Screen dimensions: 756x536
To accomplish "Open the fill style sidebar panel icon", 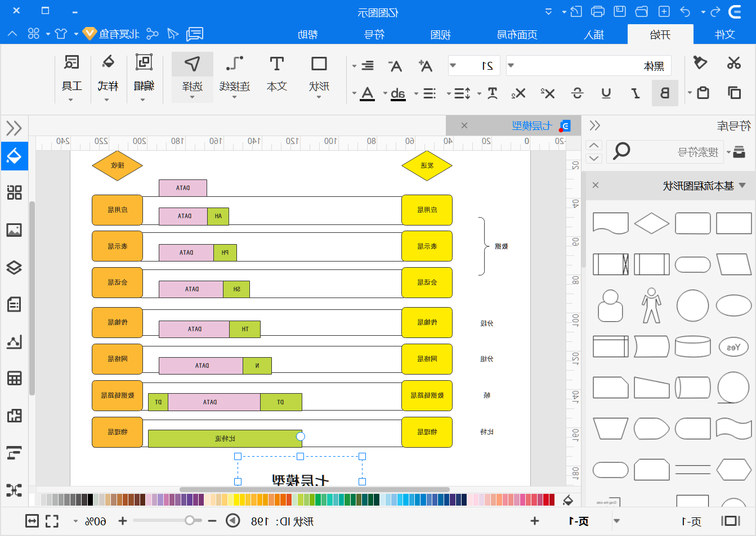I will coord(14,156).
